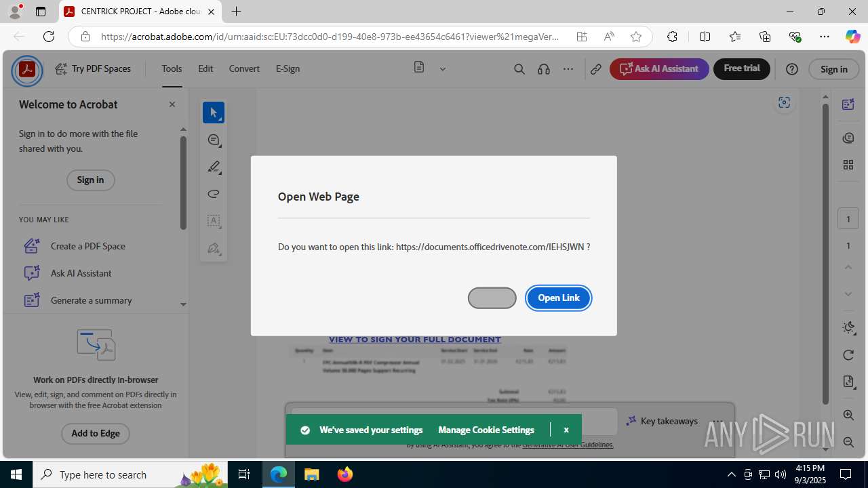Go to previous page with up chevron
This screenshot has width=868, height=488.
(848, 267)
